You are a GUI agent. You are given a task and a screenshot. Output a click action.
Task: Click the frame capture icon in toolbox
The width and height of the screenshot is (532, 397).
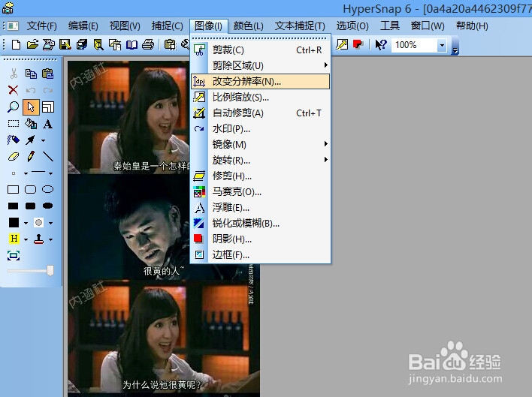click(14, 255)
